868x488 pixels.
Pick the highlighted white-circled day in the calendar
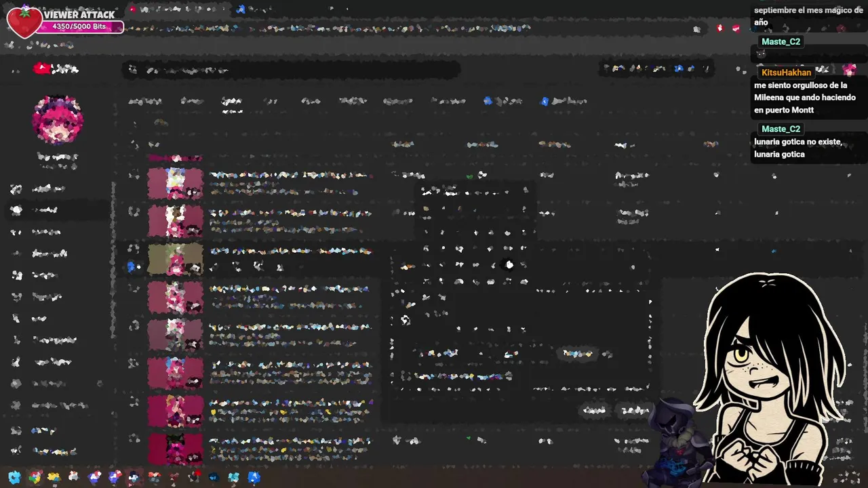click(x=509, y=265)
